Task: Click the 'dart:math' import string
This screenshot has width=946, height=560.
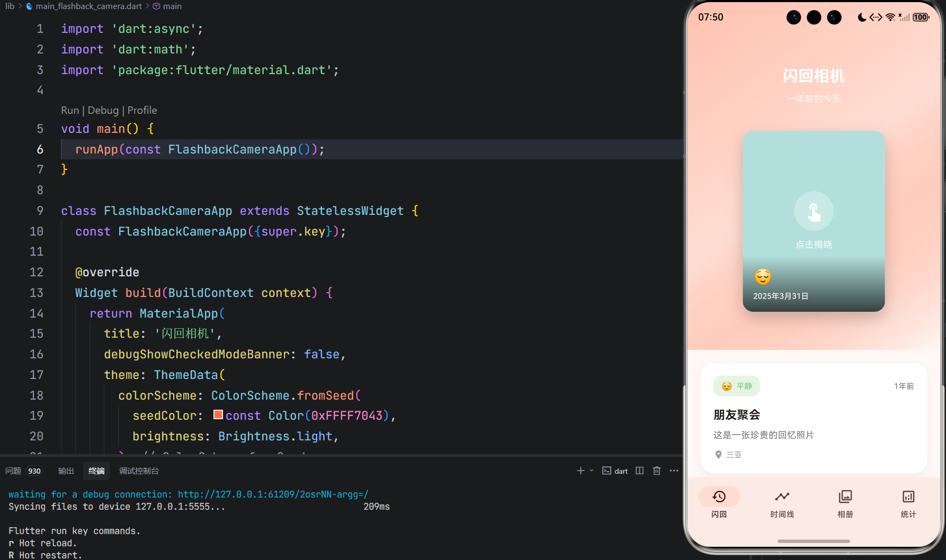Action: [150, 49]
